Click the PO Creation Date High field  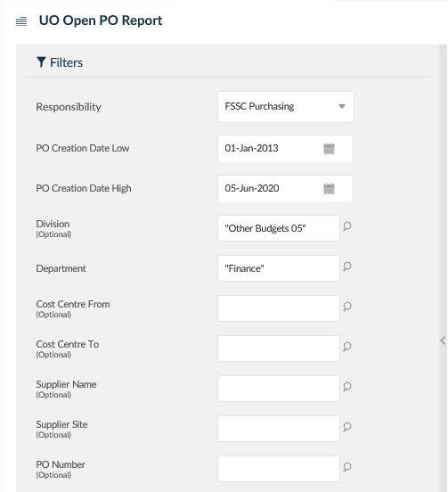[285, 189]
